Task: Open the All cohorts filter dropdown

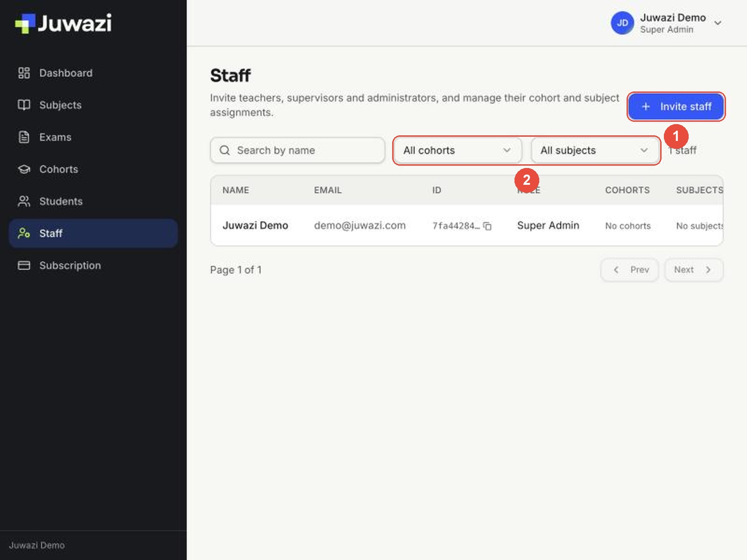Action: click(457, 150)
